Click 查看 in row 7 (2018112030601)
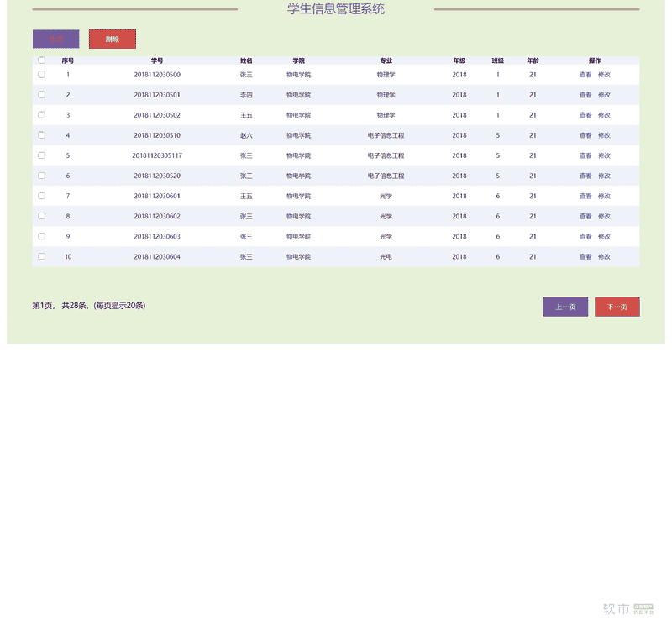The image size is (672, 636). (585, 196)
